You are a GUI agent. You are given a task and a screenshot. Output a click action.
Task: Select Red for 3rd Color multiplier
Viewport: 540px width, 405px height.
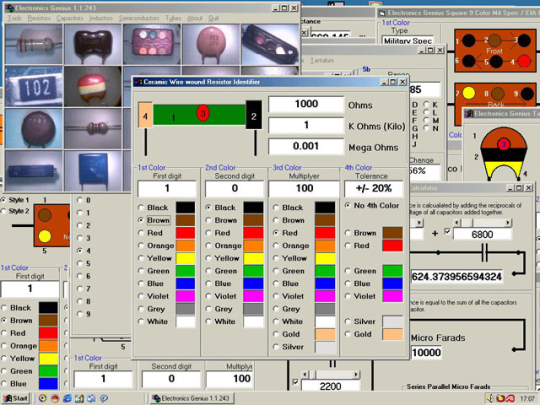click(x=276, y=233)
